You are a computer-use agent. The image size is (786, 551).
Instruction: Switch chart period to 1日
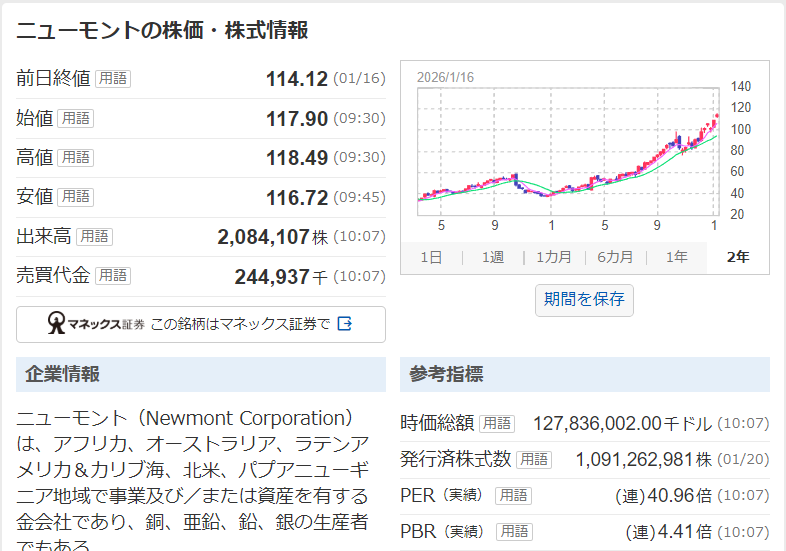[x=431, y=257]
